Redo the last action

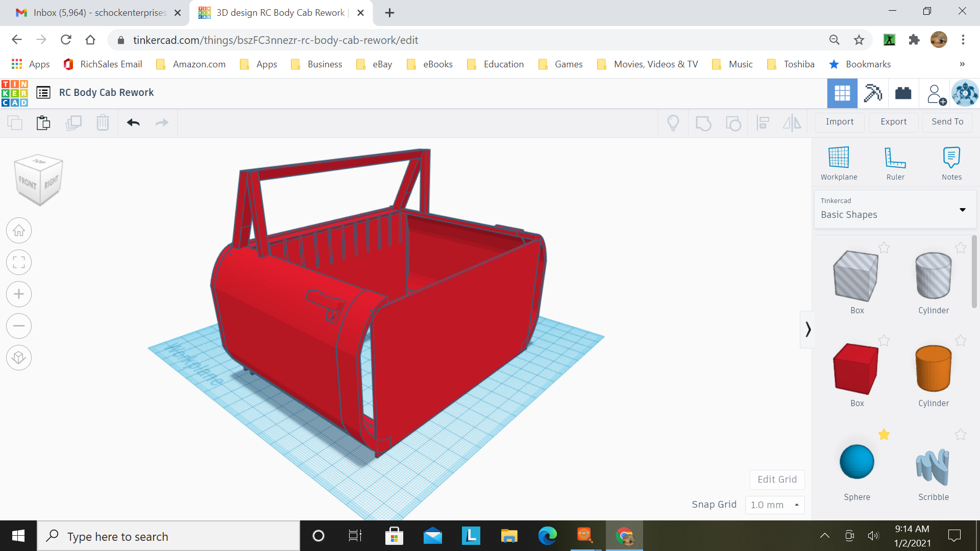coord(162,123)
